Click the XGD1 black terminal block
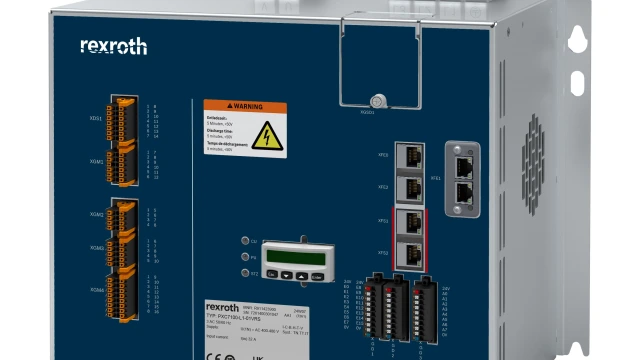This screenshot has height=360, width=640. click(x=373, y=306)
